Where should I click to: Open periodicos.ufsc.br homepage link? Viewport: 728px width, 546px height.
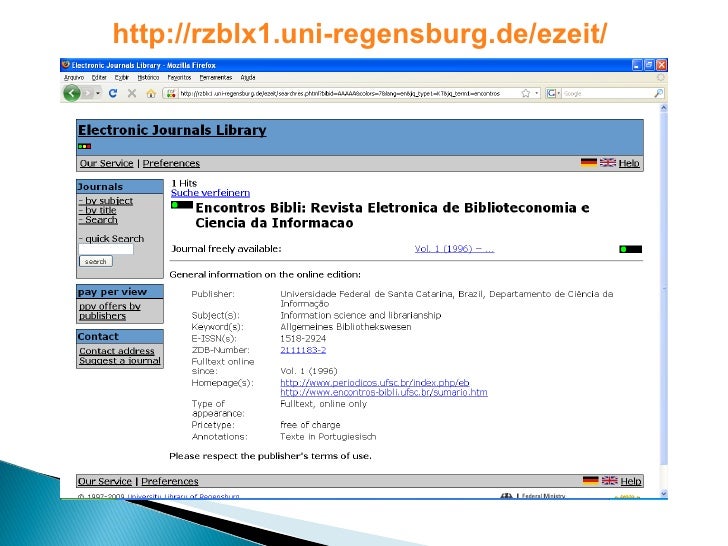tap(375, 383)
